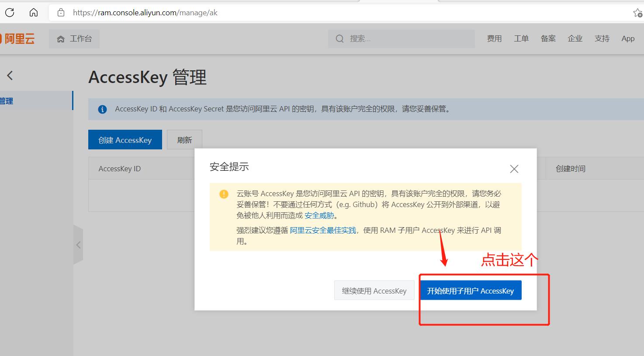The width and height of the screenshot is (644, 356).
Task: Open the 工单 menu in the top bar
Action: coord(521,38)
